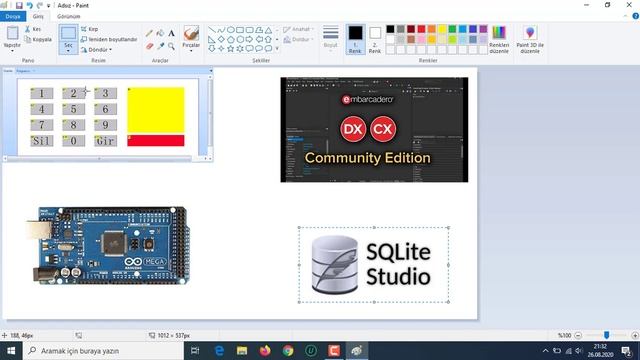
Task: Open Firefox from the taskbar
Action: tap(265, 351)
